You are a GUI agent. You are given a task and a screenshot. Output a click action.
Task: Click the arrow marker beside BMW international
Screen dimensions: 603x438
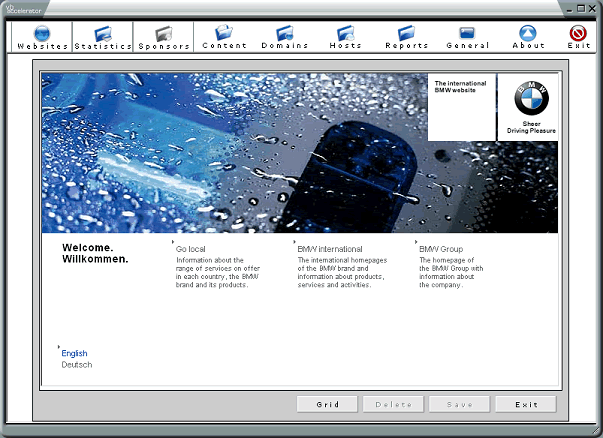coord(295,242)
